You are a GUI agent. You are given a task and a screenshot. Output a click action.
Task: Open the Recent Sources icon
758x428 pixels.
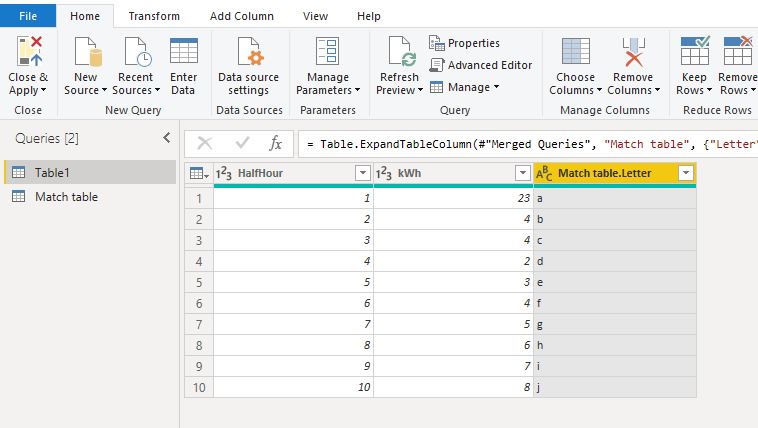138,51
